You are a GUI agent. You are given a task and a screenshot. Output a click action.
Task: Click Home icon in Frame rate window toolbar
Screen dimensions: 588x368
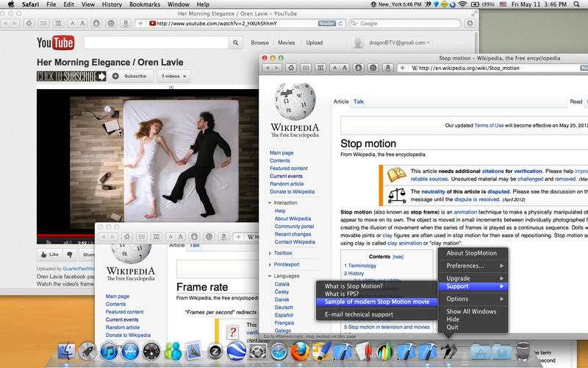pos(126,236)
